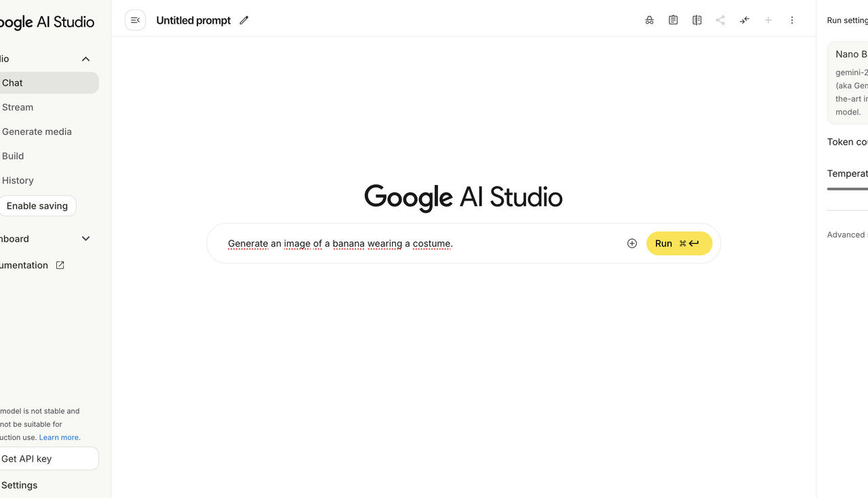
Task: Click the collapse arrows icon in toolbar
Action: point(745,20)
